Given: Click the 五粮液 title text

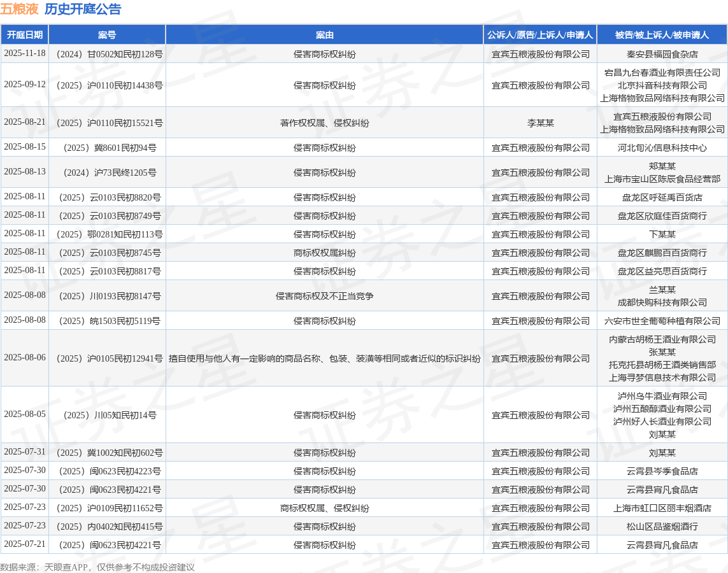Looking at the screenshot, I should pos(19,9).
